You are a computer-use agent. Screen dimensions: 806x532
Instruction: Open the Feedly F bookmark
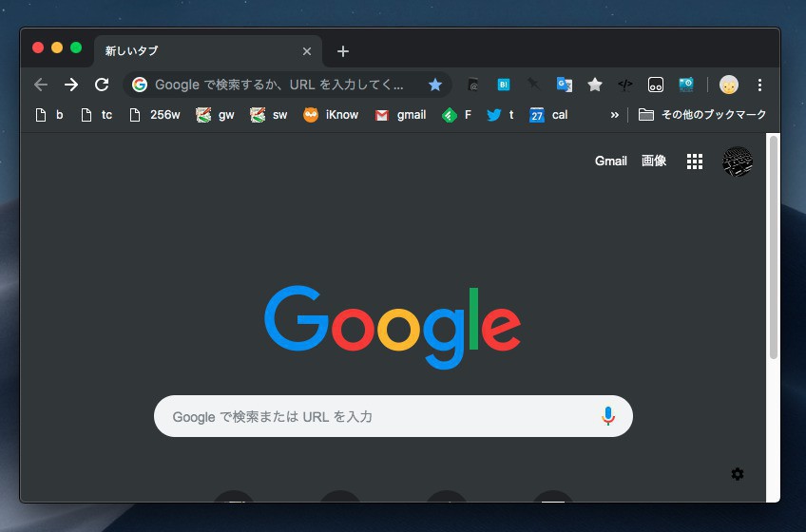[456, 115]
